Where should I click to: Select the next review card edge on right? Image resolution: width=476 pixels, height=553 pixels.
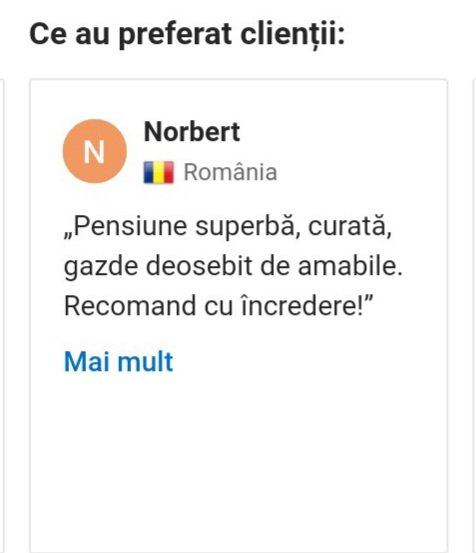474,316
